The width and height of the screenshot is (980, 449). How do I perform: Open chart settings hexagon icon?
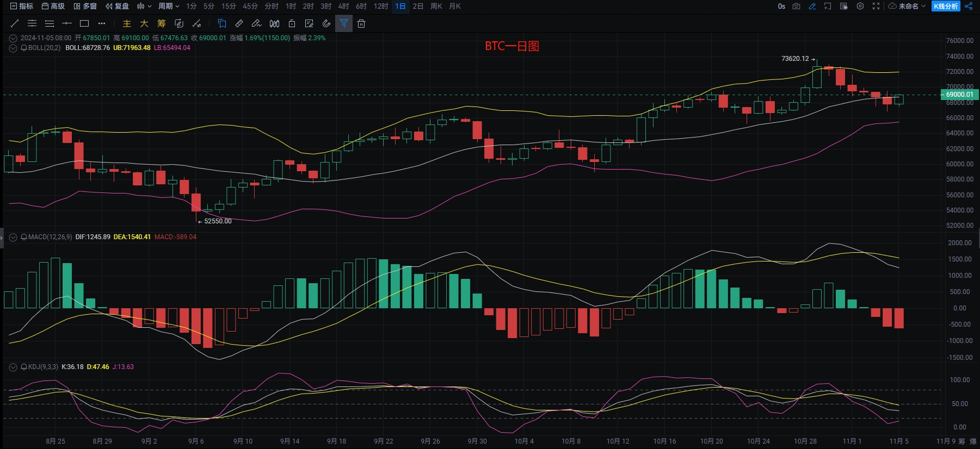click(860, 6)
